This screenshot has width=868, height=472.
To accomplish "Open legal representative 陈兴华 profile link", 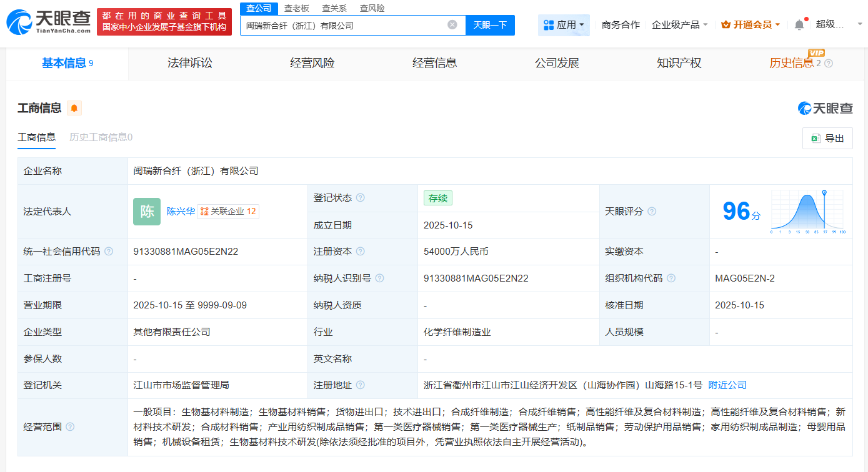I will pyautogui.click(x=180, y=211).
